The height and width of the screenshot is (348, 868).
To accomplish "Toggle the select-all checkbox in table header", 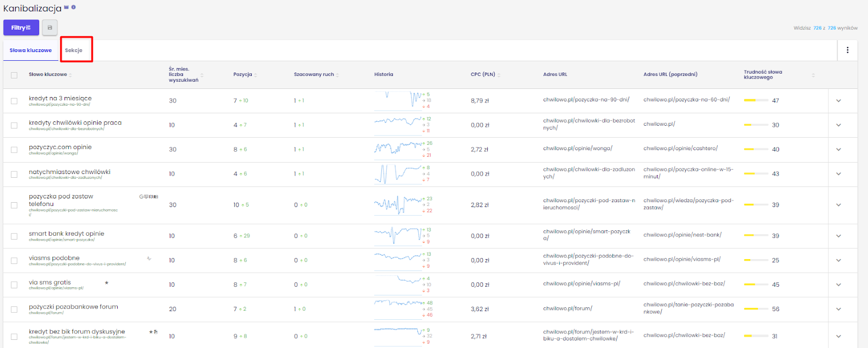I will click(x=14, y=75).
